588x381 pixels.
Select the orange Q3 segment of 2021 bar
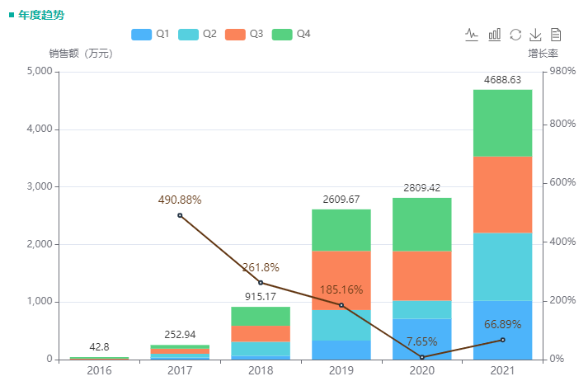pos(502,195)
